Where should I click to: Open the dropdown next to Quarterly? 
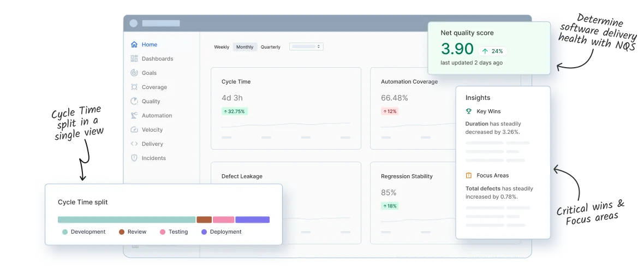pyautogui.click(x=306, y=47)
